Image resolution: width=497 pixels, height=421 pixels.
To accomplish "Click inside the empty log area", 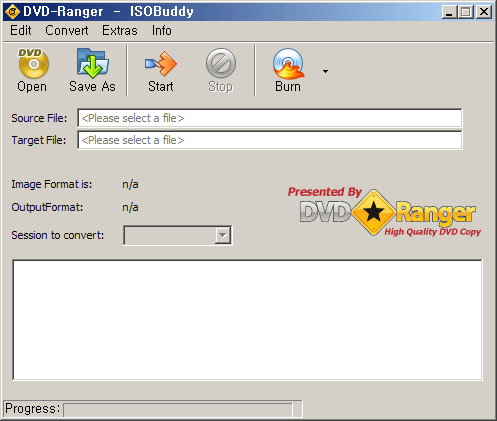I will pos(247,320).
